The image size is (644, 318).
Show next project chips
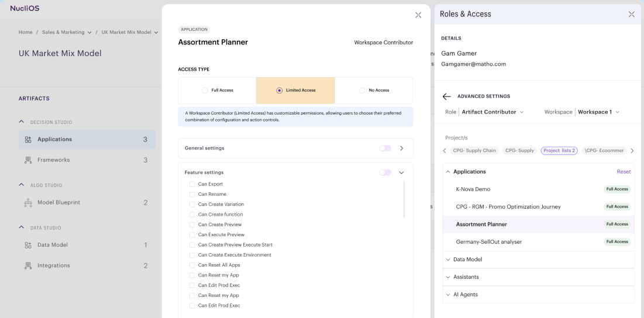tap(632, 151)
